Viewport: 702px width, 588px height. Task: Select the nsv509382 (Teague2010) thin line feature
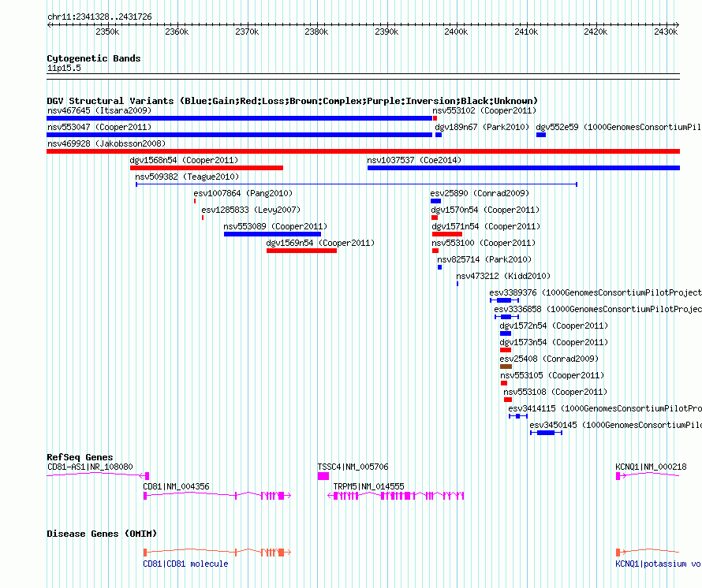pos(357,184)
